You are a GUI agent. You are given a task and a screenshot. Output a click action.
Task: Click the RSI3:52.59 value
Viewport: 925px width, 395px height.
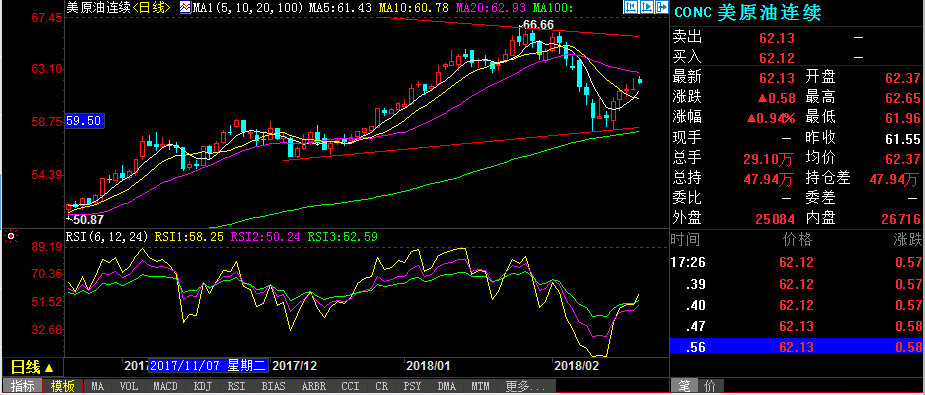[x=342, y=237]
